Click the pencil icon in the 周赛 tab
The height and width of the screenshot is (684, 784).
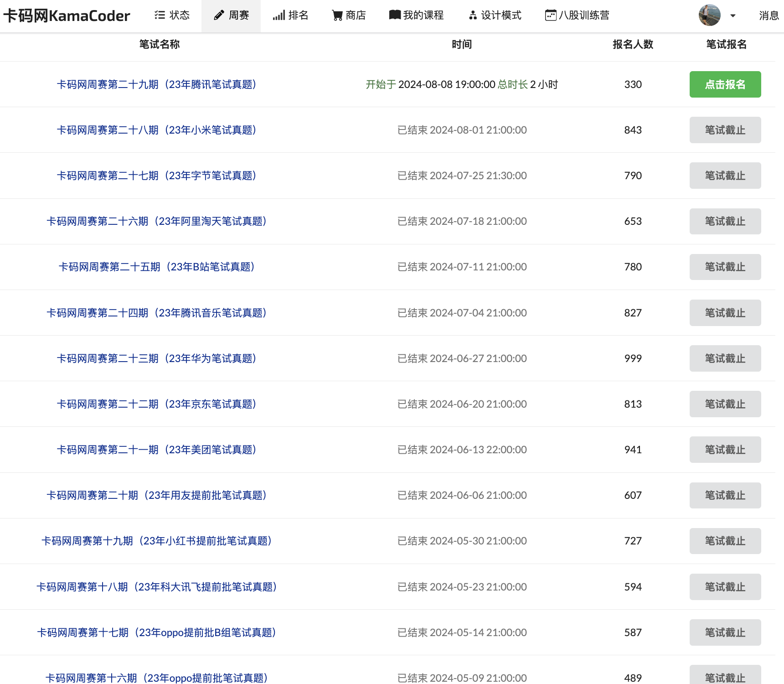219,15
